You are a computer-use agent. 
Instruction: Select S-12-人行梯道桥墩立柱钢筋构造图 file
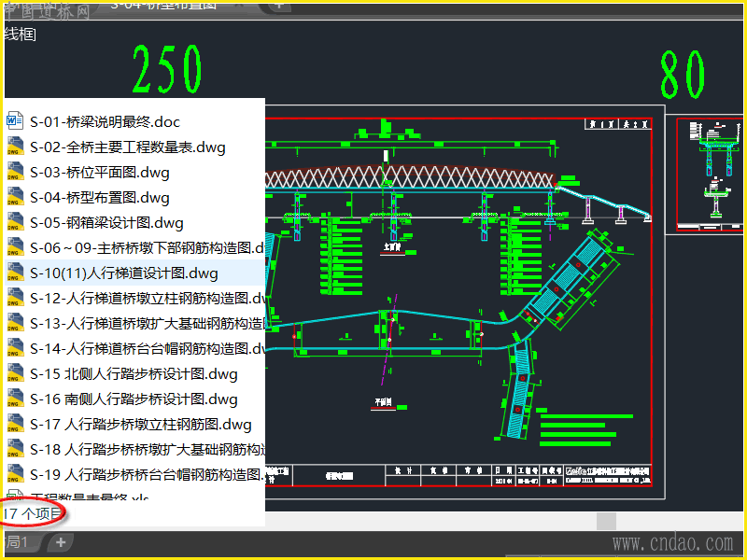coord(148,299)
